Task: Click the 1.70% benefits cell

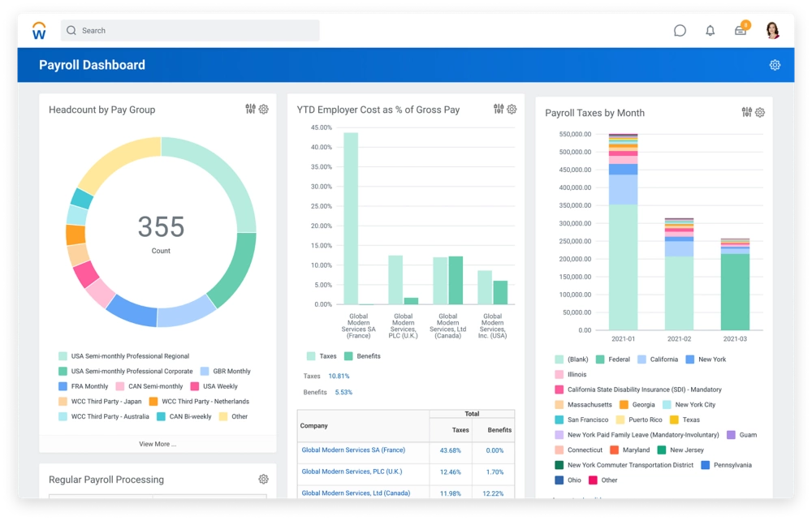Action: 495,471
